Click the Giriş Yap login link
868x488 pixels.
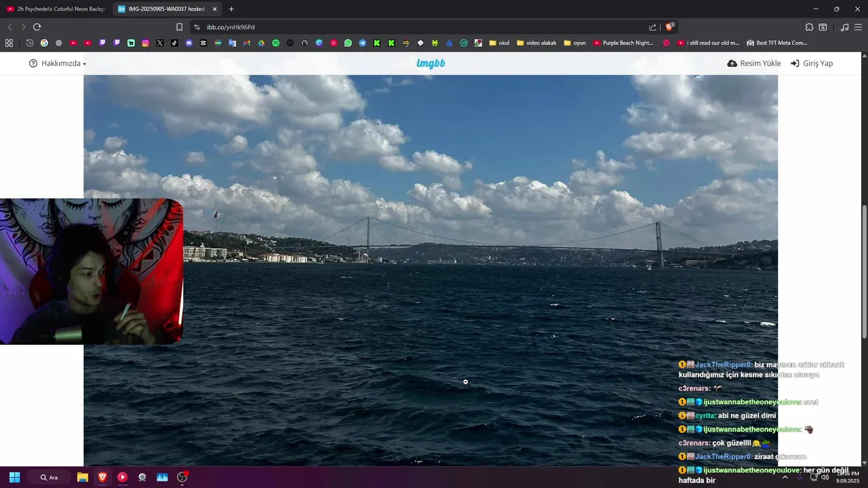[x=812, y=63]
